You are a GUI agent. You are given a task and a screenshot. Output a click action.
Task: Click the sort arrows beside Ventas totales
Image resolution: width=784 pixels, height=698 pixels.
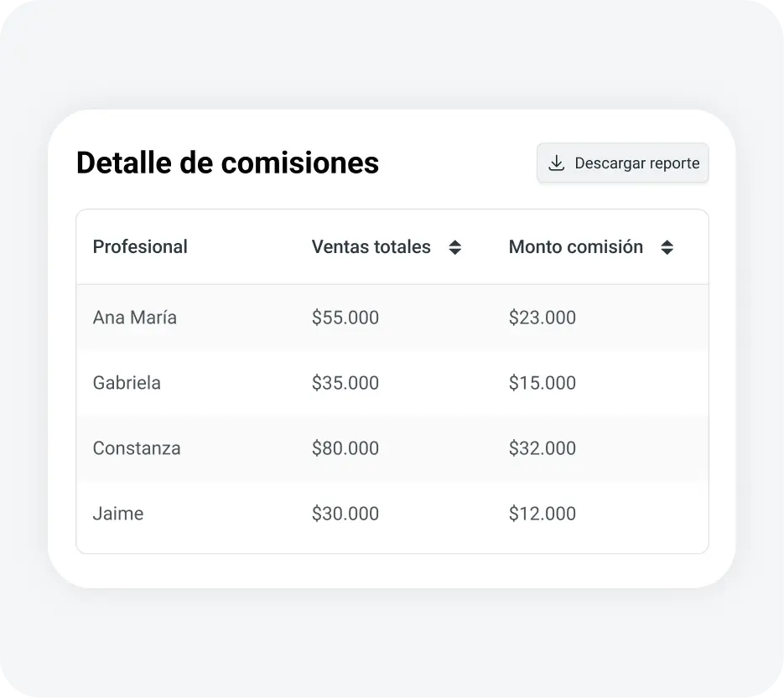(455, 246)
